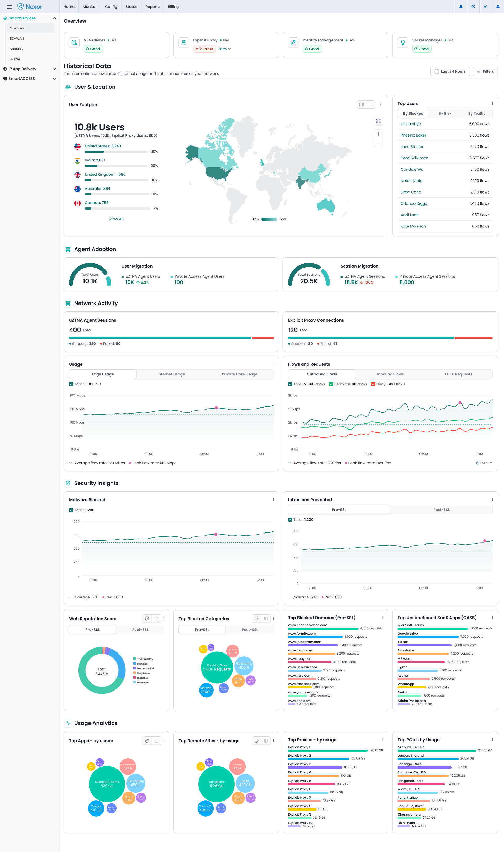This screenshot has width=504, height=852.
Task: Open Top Users kebab menu
Action: [492, 104]
